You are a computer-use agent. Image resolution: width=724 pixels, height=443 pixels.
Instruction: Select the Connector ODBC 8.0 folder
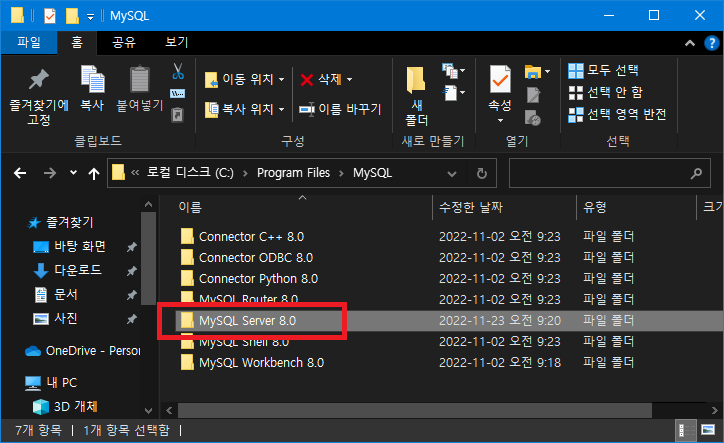pos(256,257)
